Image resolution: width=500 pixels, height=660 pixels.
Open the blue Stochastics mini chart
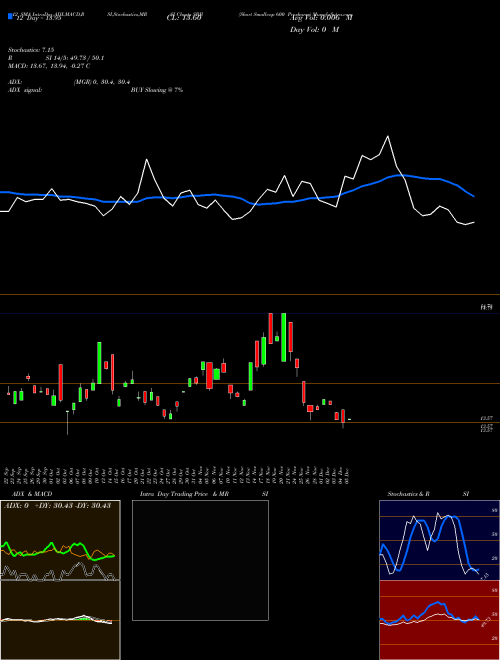[439, 540]
